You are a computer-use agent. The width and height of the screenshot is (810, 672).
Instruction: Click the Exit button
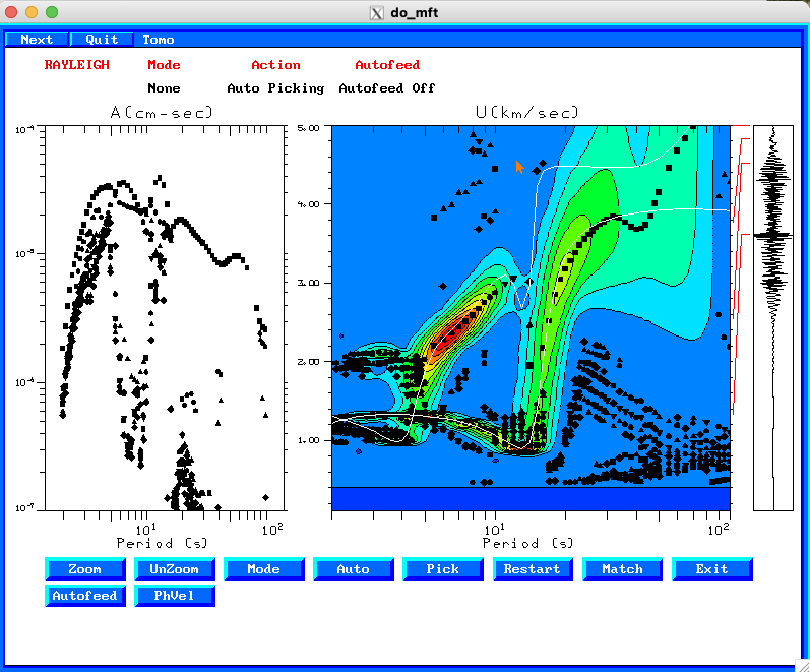[x=712, y=569]
